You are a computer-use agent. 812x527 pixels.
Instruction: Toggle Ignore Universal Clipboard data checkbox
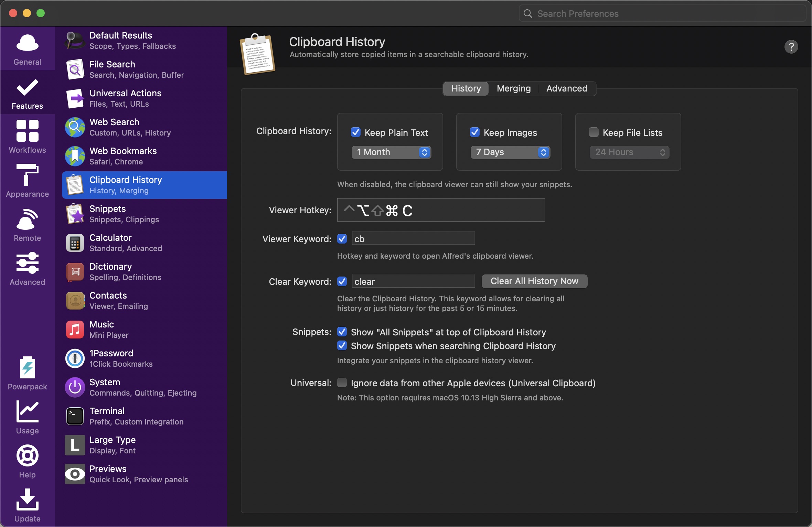click(342, 383)
